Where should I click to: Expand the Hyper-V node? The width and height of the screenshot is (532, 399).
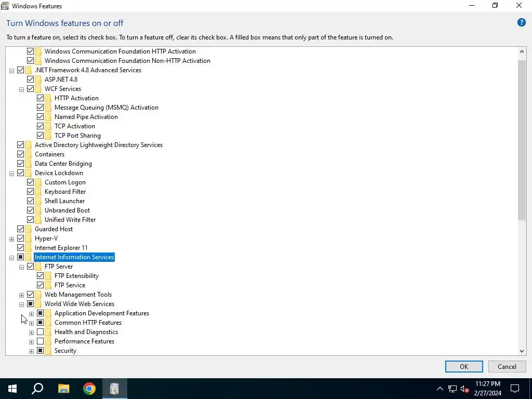[x=11, y=239]
